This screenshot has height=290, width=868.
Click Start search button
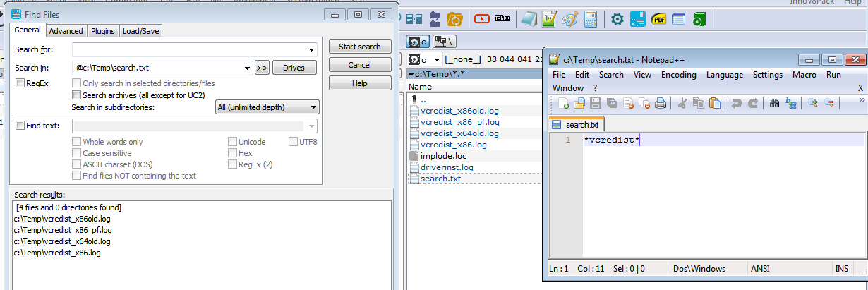tap(360, 47)
